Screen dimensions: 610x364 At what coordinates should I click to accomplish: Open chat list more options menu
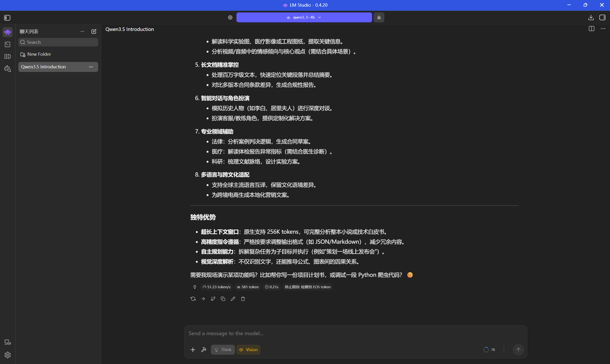tap(82, 31)
